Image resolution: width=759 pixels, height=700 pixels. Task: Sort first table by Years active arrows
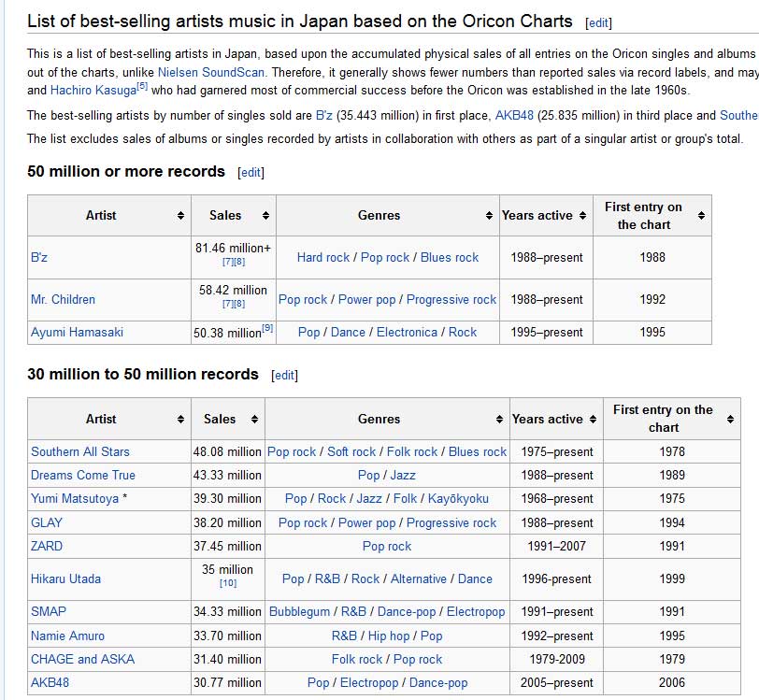pyautogui.click(x=583, y=216)
